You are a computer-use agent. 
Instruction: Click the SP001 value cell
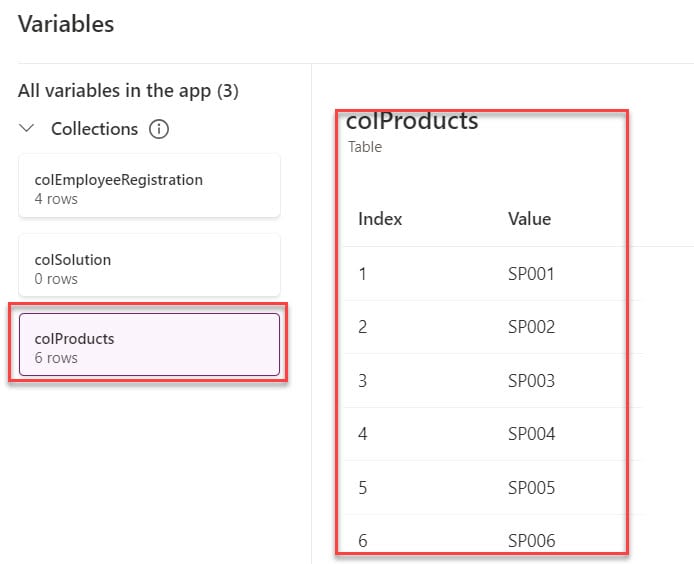tap(531, 274)
